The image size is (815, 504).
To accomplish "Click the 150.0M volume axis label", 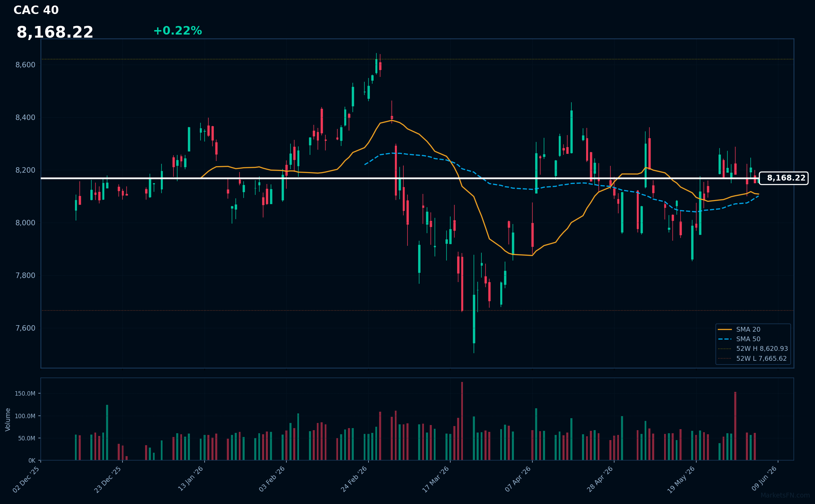I will [25, 394].
